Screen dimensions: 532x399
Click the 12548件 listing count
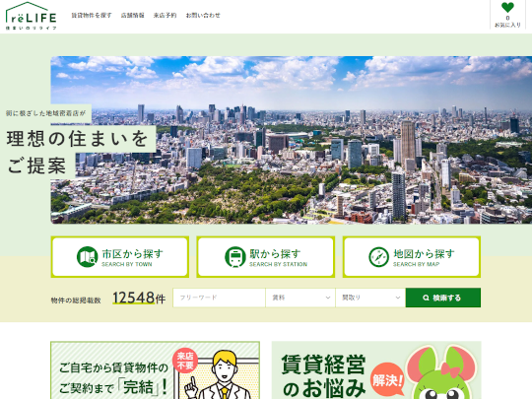pyautogui.click(x=139, y=298)
